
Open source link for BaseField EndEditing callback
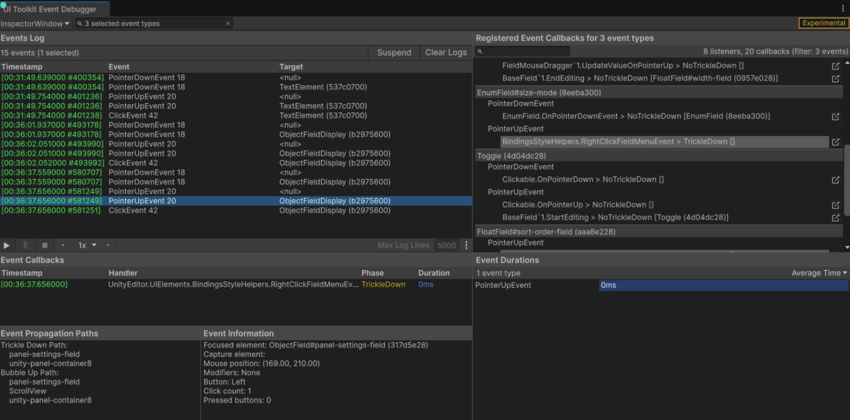click(836, 78)
